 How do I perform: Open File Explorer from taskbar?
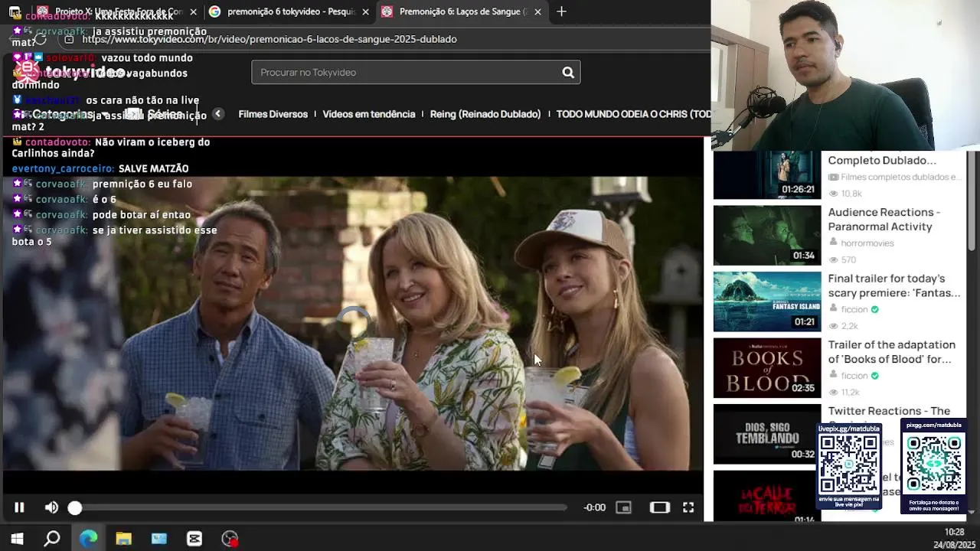124,539
